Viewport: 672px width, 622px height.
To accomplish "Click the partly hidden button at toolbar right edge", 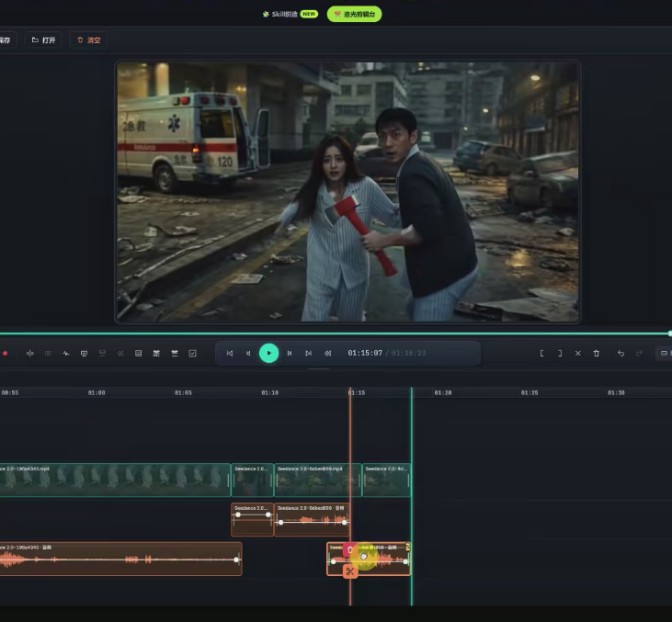I will click(665, 354).
